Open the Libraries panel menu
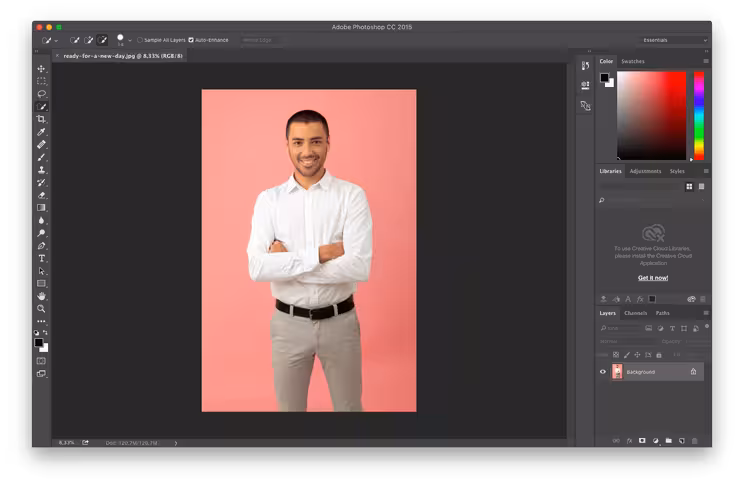Screen dimensions: 744x488 (706, 171)
